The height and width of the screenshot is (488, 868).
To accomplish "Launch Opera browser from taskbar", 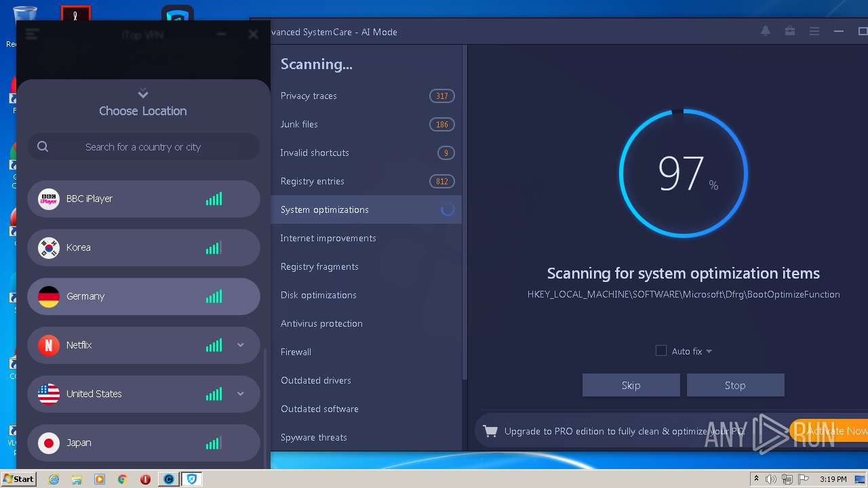I will click(x=145, y=479).
